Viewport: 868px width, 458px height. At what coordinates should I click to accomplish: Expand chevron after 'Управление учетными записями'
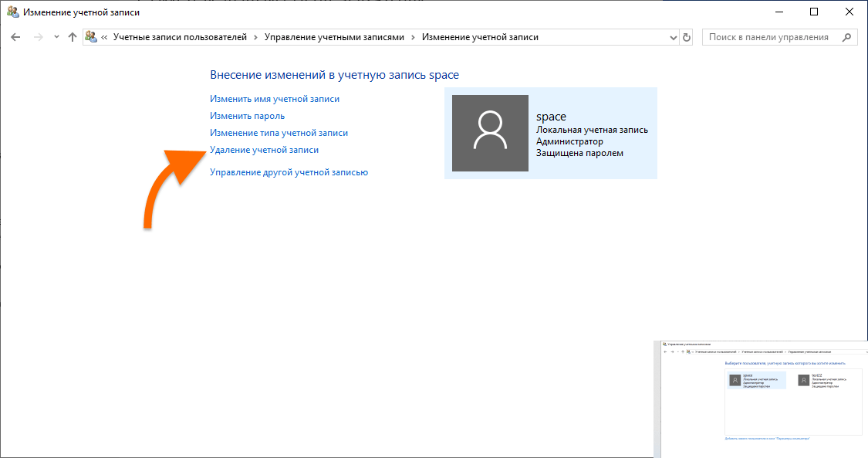pos(413,38)
